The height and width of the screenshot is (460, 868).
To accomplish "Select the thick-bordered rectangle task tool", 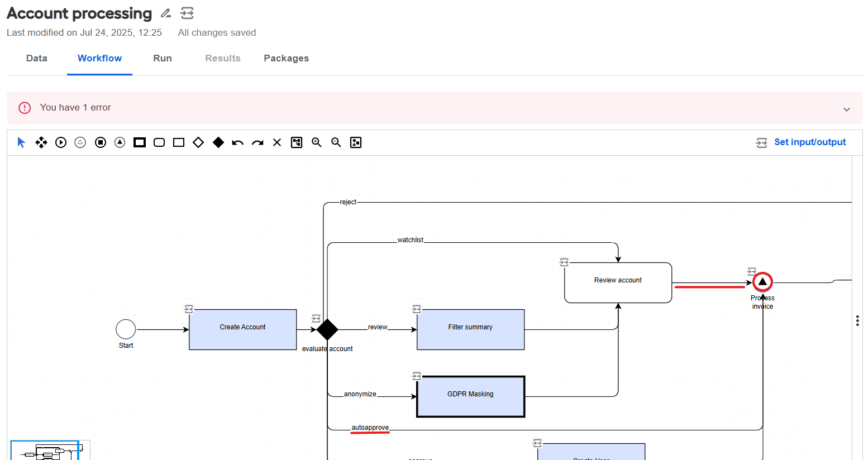I will [x=140, y=142].
